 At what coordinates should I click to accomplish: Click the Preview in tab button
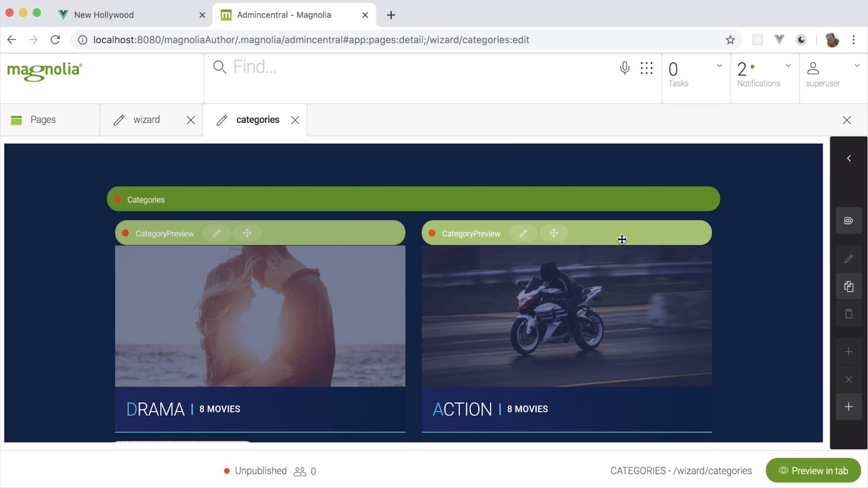click(x=813, y=471)
